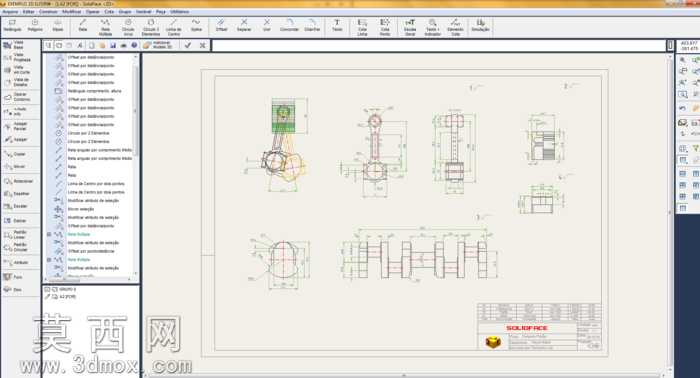Select the Cota Linha dimension tool
Screen dimensions: 700x378
(362, 27)
